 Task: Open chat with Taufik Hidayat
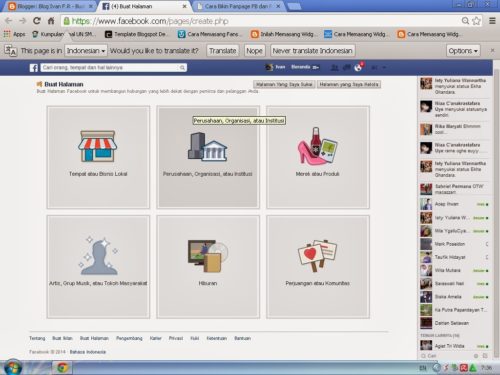(454, 257)
